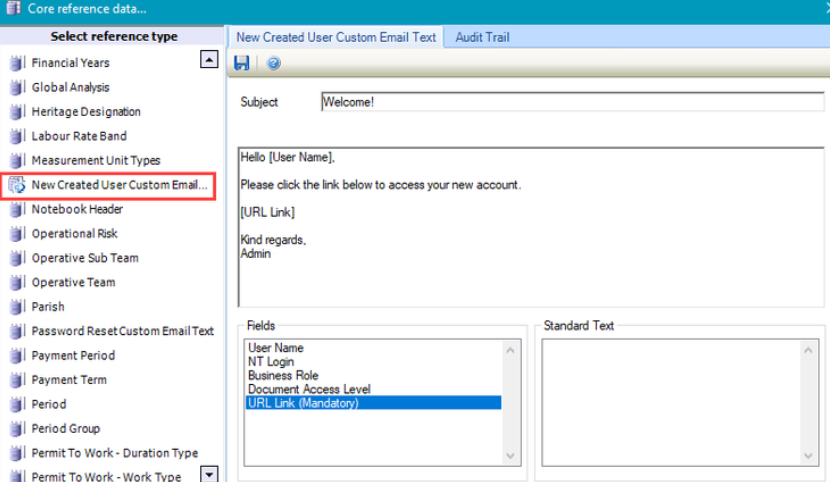This screenshot has height=482, width=830.
Task: Click the icon beside Payment Term
Action: pyautogui.click(x=16, y=380)
